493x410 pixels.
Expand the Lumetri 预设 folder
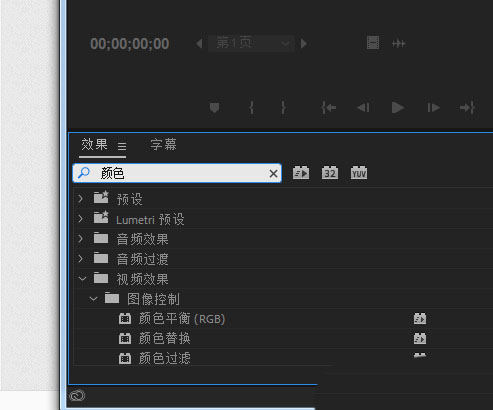[x=80, y=219]
